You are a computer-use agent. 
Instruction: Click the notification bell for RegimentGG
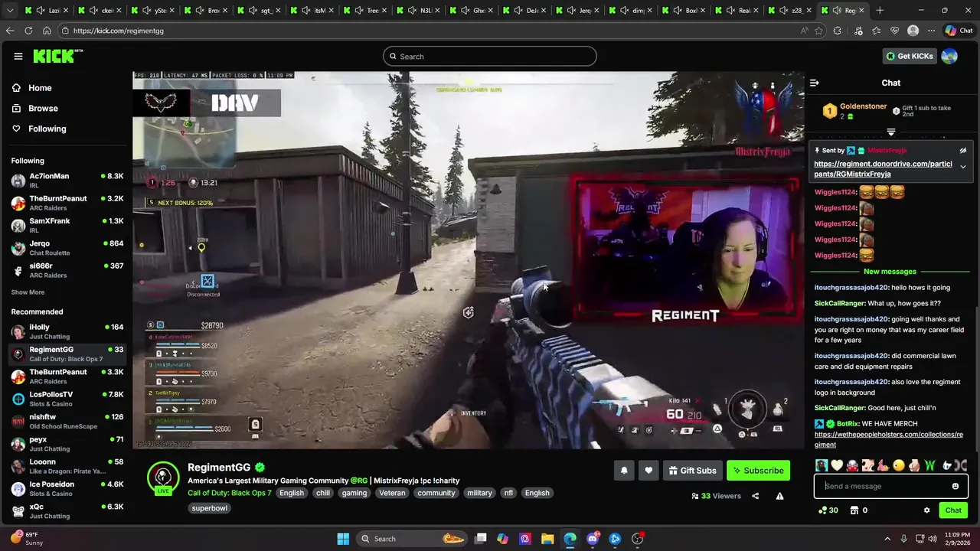pyautogui.click(x=624, y=471)
